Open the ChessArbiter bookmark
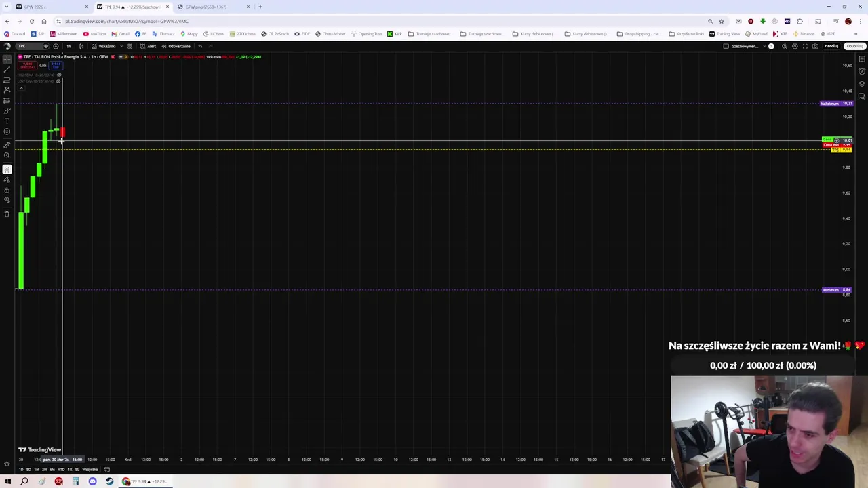The width and height of the screenshot is (868, 488). click(x=330, y=34)
